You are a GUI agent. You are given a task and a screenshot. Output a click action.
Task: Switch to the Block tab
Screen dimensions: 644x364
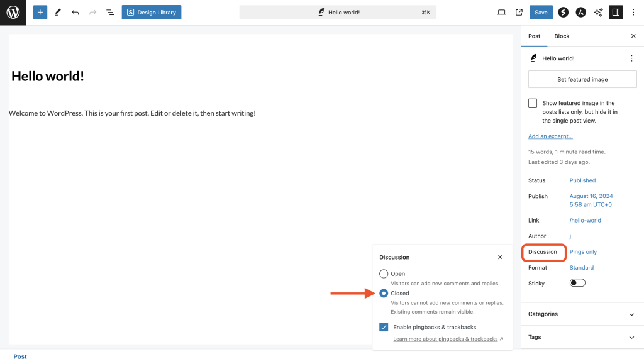[x=562, y=36]
